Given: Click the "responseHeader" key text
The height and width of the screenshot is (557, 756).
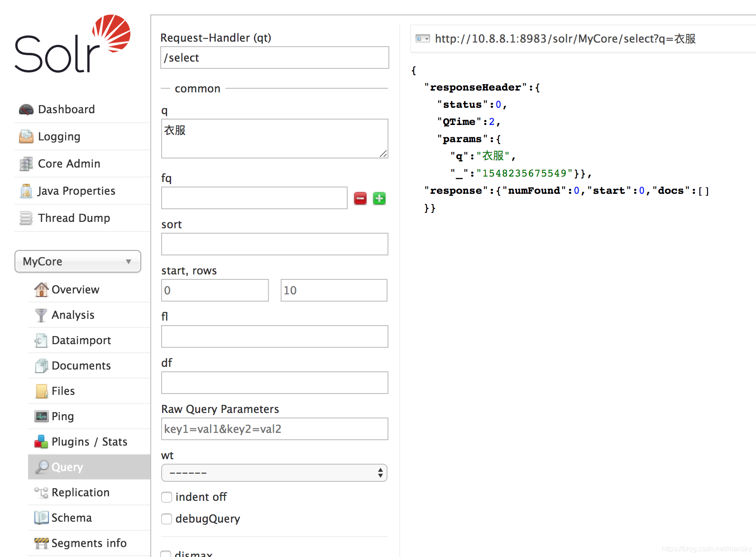Looking at the screenshot, I should 475,87.
